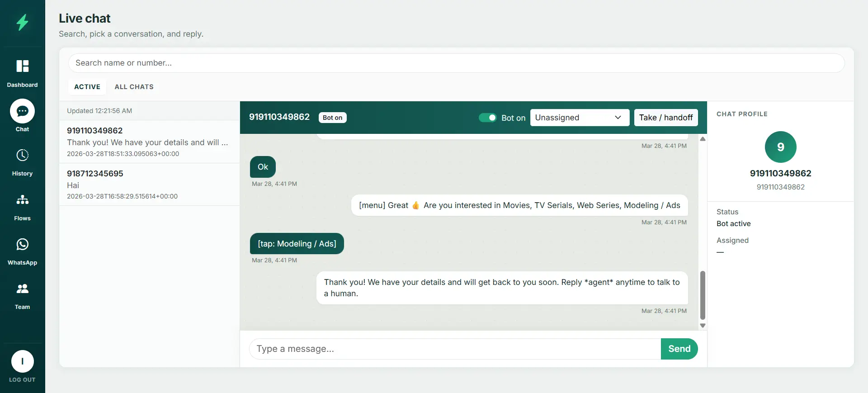Click the user avatar above Log Out
This screenshot has width=868, height=393.
22,361
